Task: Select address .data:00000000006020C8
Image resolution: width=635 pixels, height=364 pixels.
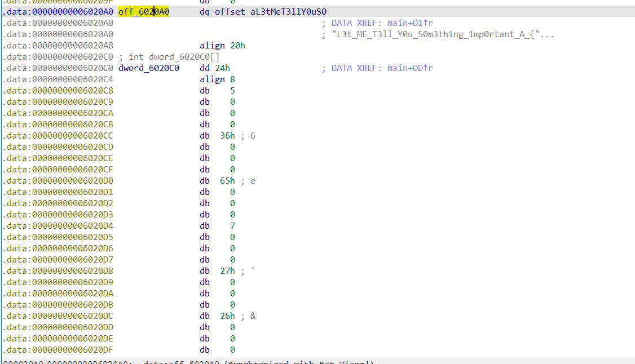Action: click(58, 91)
